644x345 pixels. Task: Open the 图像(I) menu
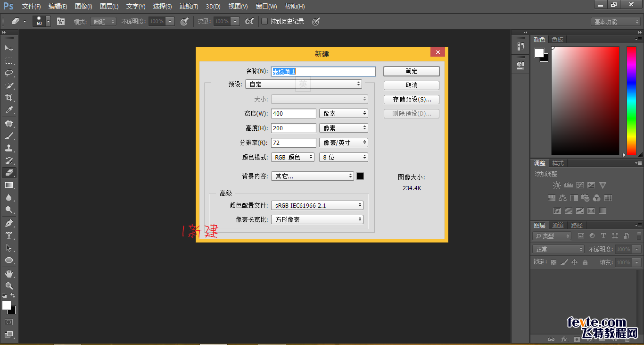tap(84, 7)
